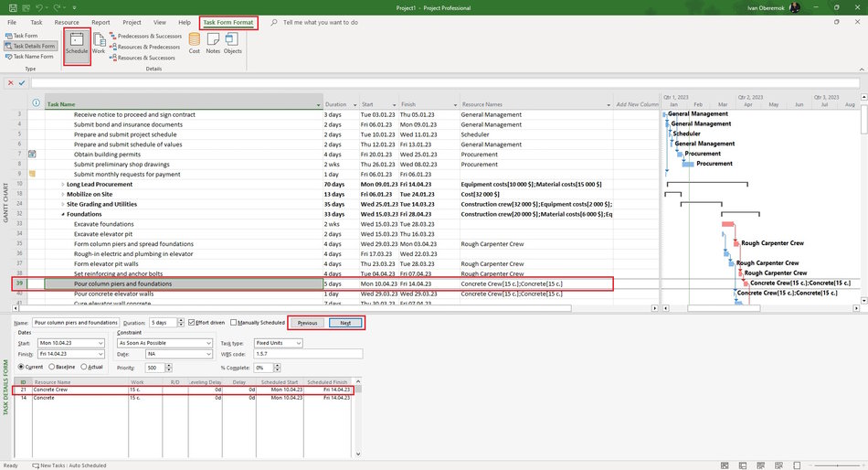Screen dimensions: 868x470
Task: Adjust Duration spinner in task form
Action: coord(181,323)
